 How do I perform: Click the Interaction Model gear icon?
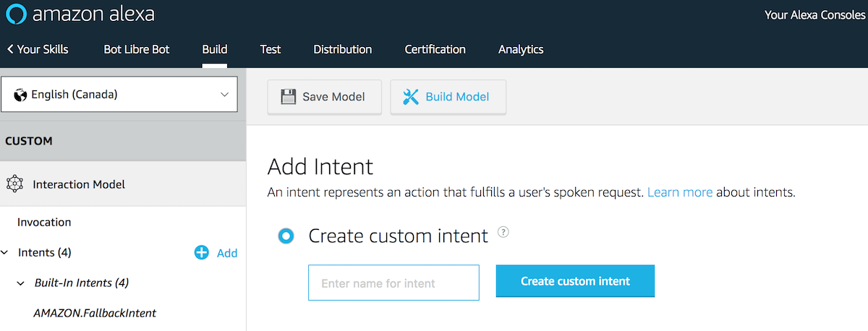pyautogui.click(x=14, y=184)
